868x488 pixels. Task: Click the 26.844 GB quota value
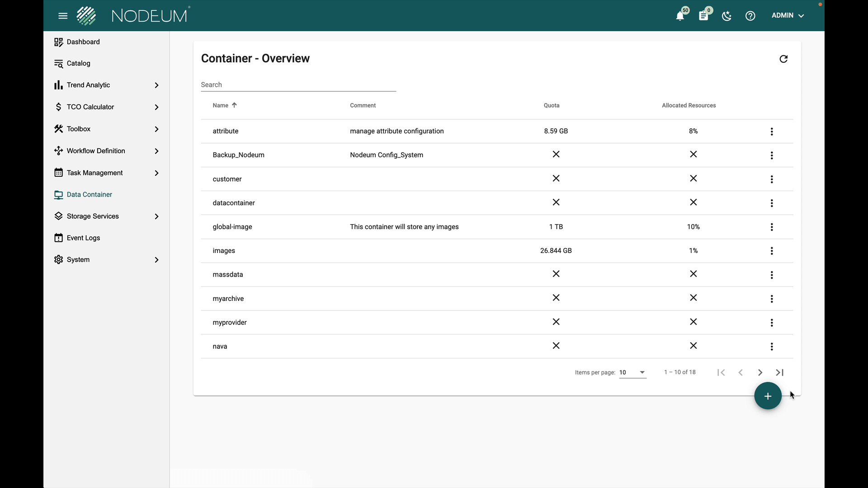click(556, 251)
